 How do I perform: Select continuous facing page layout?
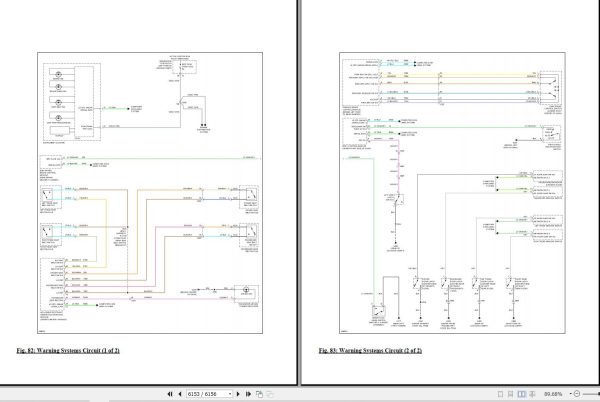(x=532, y=394)
